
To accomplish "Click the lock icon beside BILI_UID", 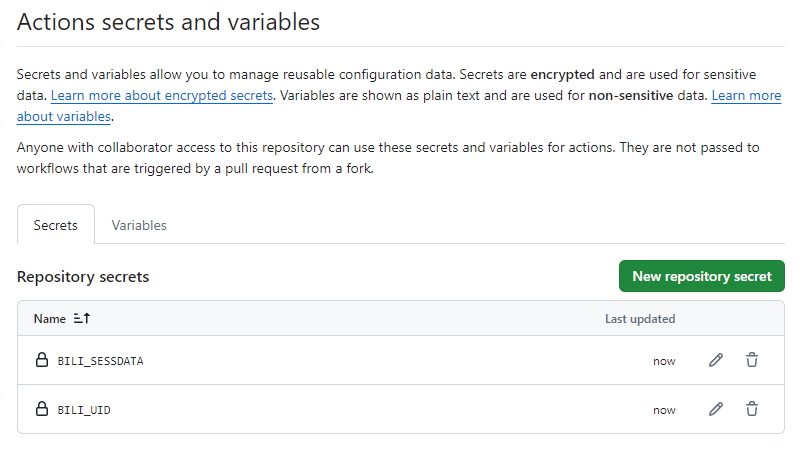I will click(42, 409).
